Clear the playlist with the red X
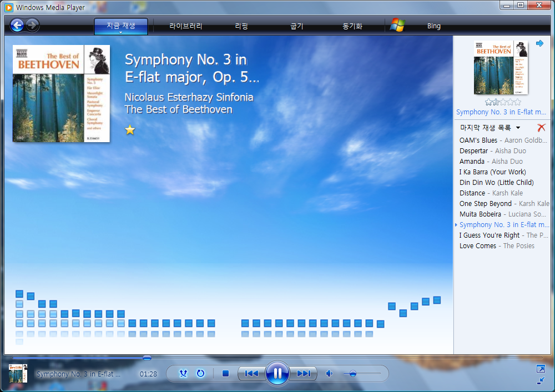Image resolution: width=555 pixels, height=392 pixels. (541, 127)
